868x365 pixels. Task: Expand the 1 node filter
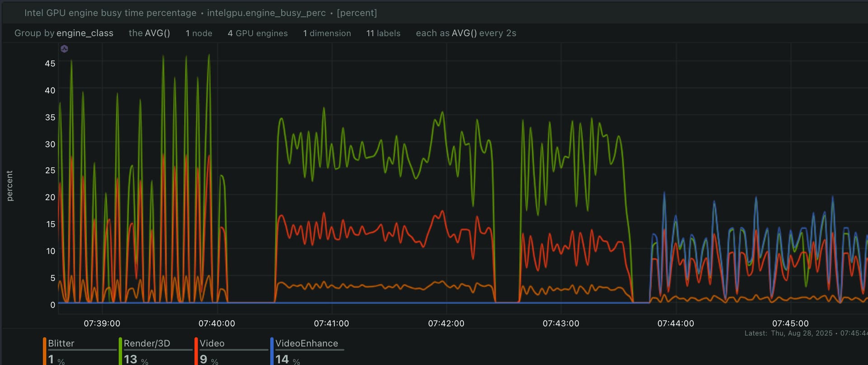pyautogui.click(x=199, y=33)
